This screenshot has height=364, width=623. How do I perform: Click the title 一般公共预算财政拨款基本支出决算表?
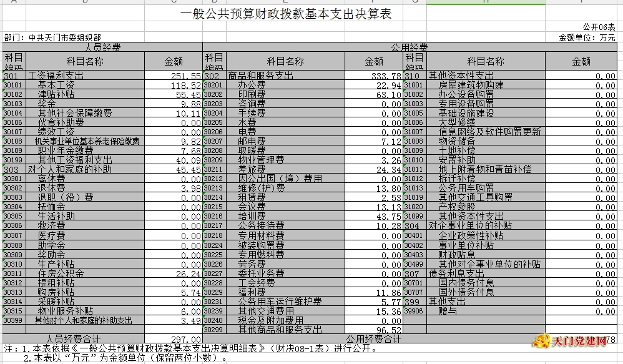pos(286,14)
